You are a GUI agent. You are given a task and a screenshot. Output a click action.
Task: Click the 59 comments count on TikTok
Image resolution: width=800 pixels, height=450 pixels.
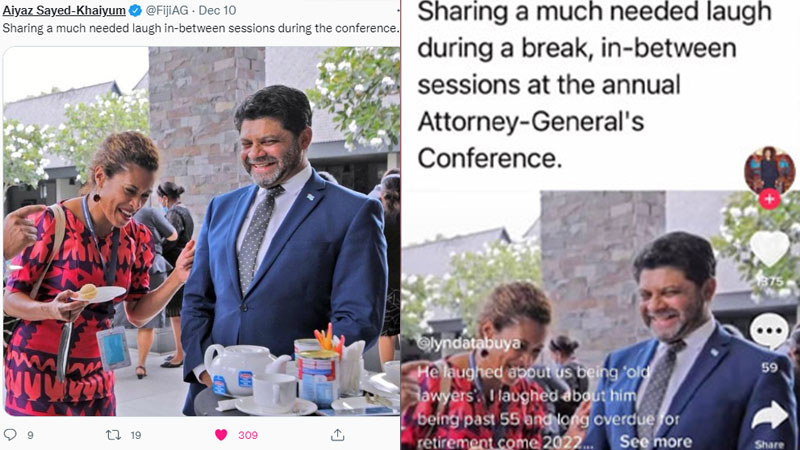pyautogui.click(x=769, y=367)
